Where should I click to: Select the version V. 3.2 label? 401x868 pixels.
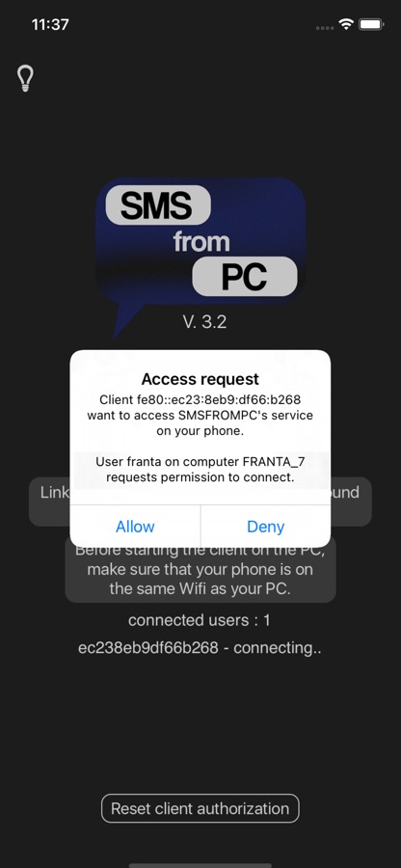pyautogui.click(x=204, y=321)
